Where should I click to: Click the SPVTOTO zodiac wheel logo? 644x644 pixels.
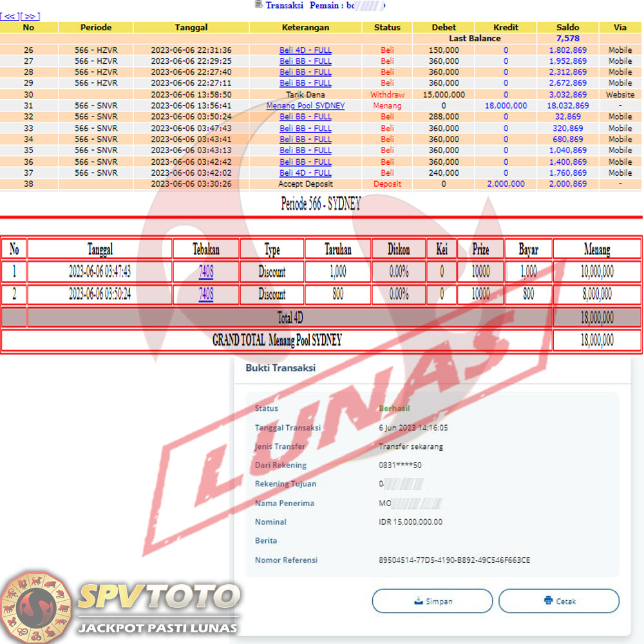click(37, 606)
